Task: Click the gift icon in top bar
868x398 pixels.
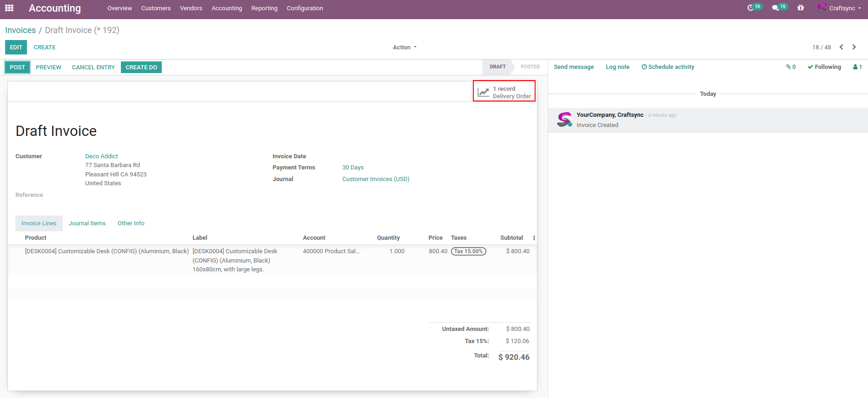Action: (801, 8)
